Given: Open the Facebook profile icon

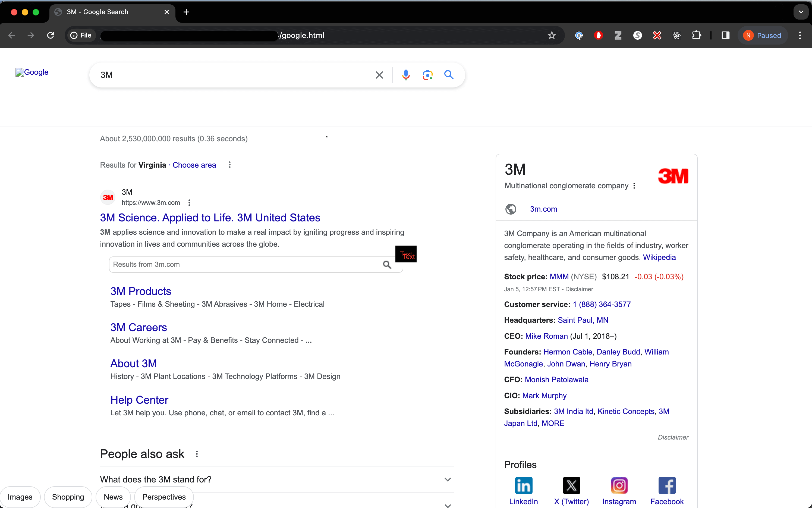Looking at the screenshot, I should [x=667, y=485].
